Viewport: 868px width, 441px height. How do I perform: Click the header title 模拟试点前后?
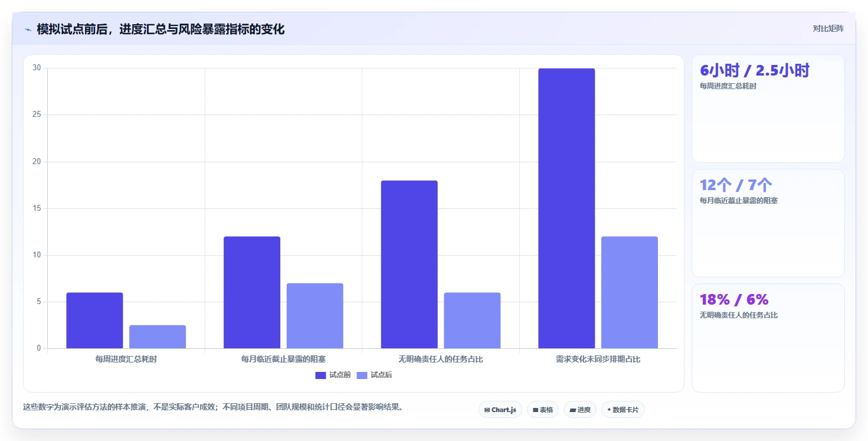[161, 29]
